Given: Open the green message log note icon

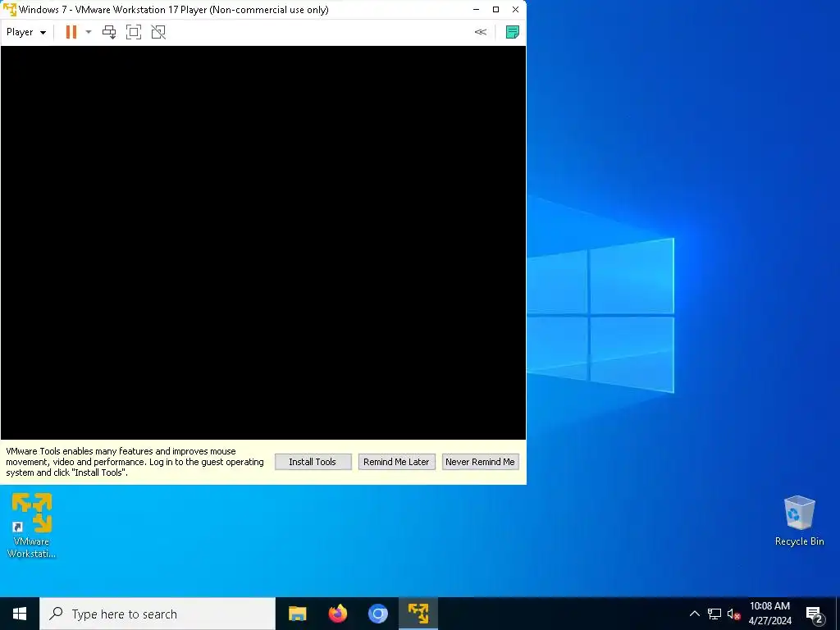Looking at the screenshot, I should (512, 32).
